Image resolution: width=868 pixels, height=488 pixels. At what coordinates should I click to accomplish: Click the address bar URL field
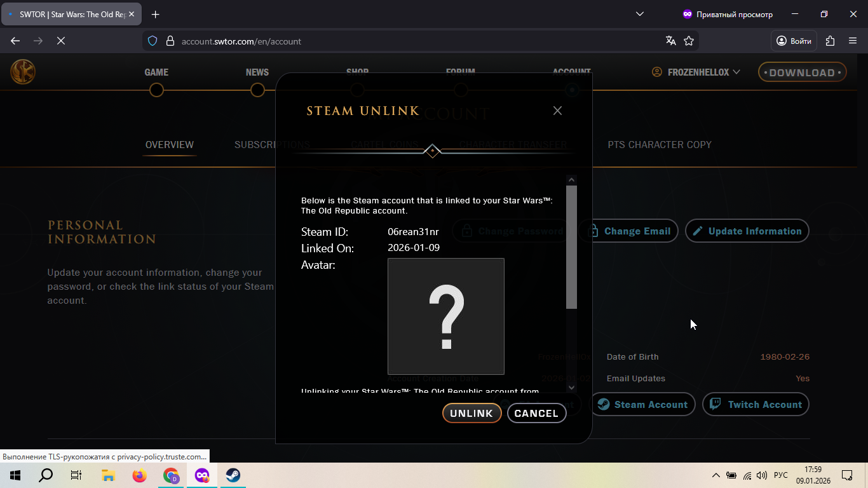click(419, 41)
